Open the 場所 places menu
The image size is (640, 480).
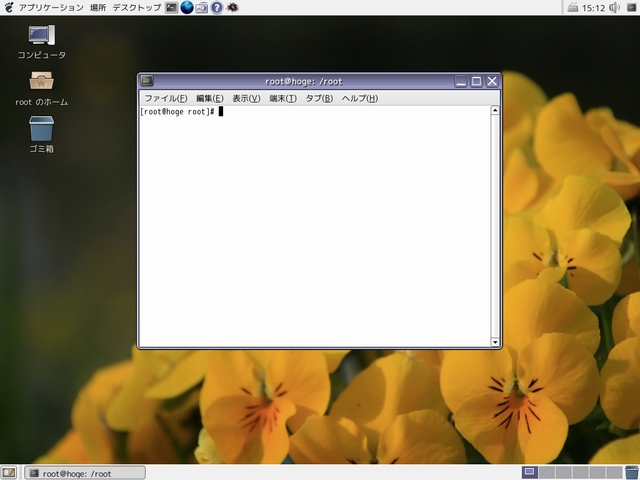(98, 7)
